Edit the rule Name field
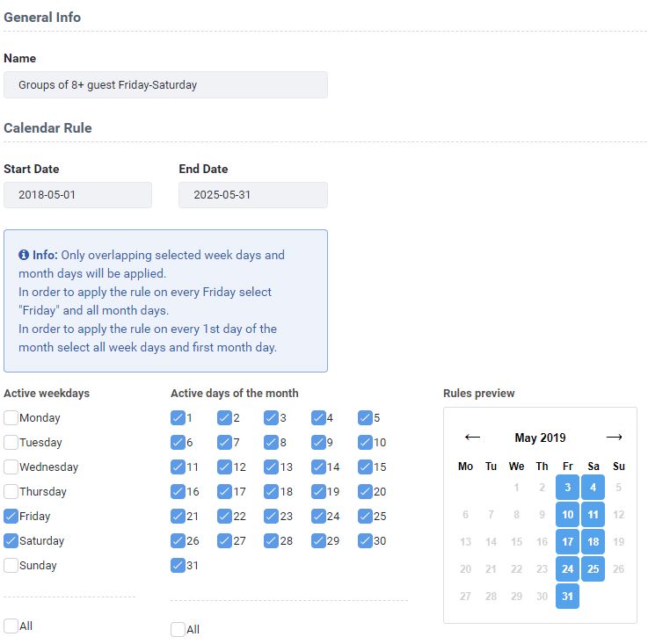648x644 pixels. tap(165, 84)
